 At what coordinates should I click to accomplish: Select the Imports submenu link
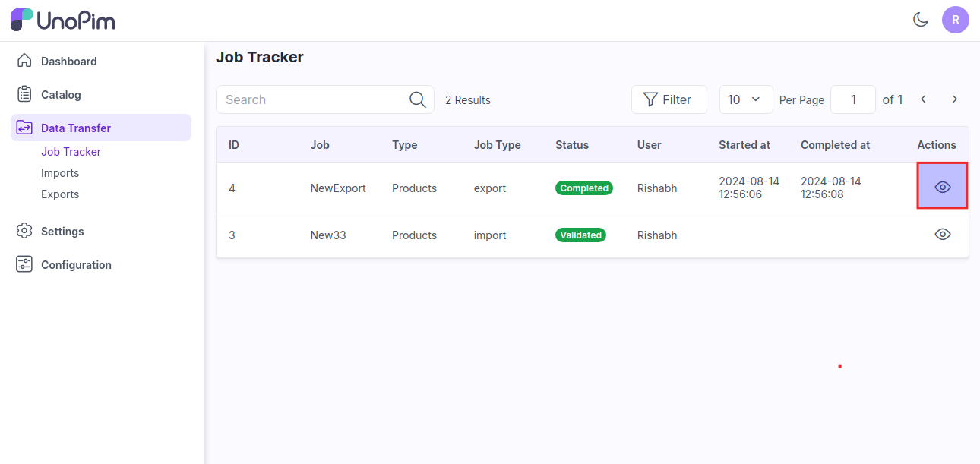60,173
